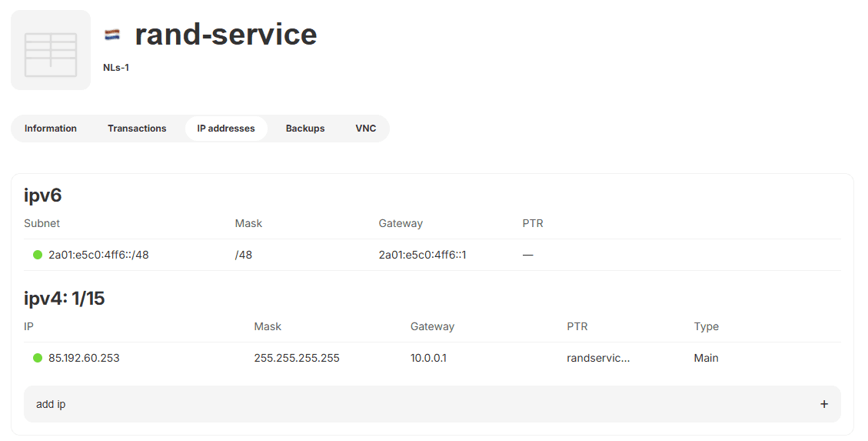This screenshot has width=868, height=441.
Task: Click the IPv6 gateway 2a01:e5c0:4ff6::1
Action: (x=422, y=255)
